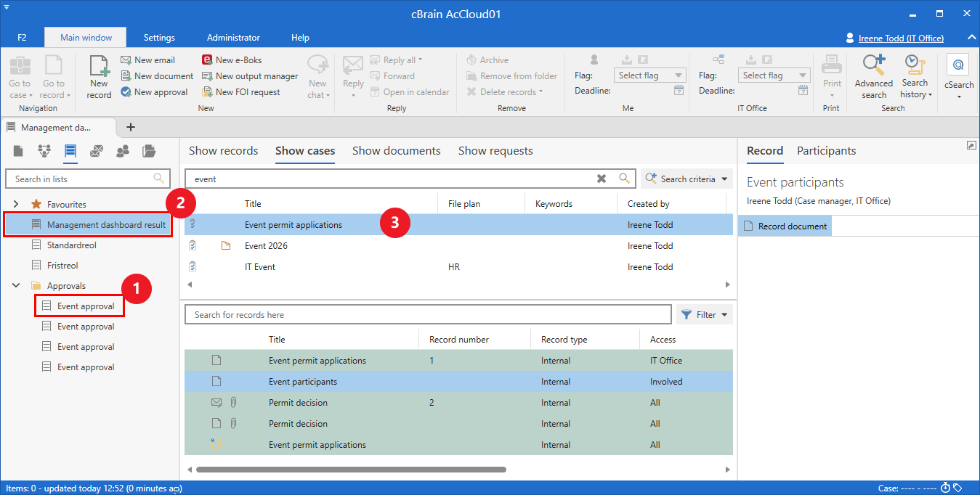
Task: Open the Participants tab in preview pane
Action: tap(826, 151)
